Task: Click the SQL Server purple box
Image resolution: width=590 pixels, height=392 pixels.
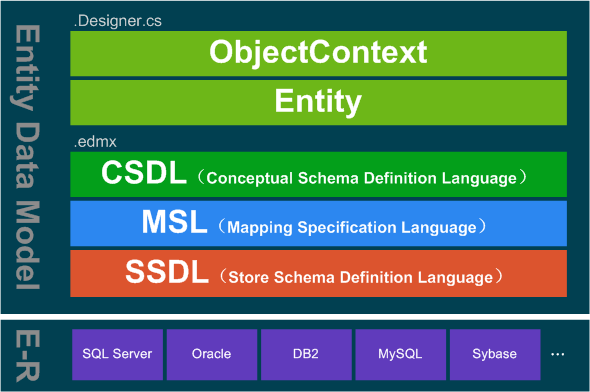Action: (x=117, y=354)
